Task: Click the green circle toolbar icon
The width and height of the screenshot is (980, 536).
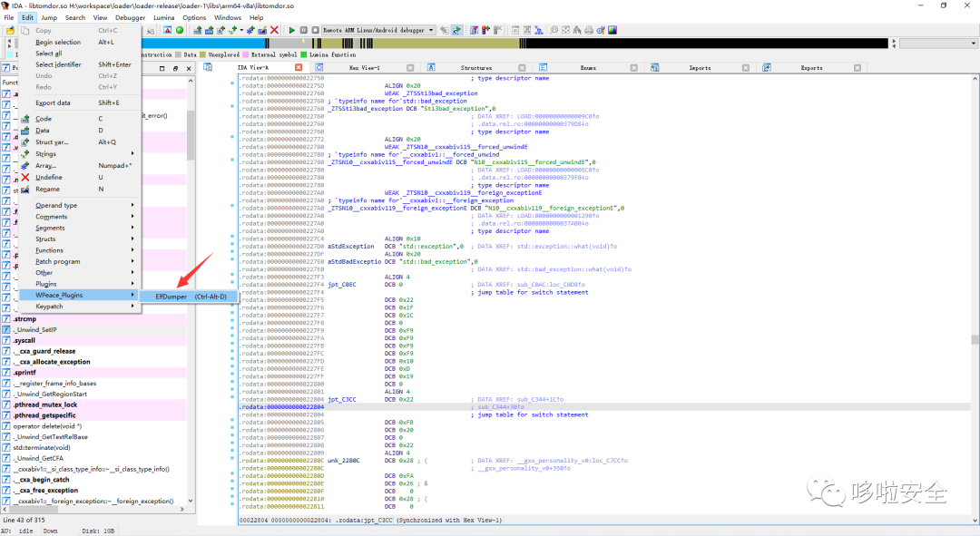Action: 180,30
